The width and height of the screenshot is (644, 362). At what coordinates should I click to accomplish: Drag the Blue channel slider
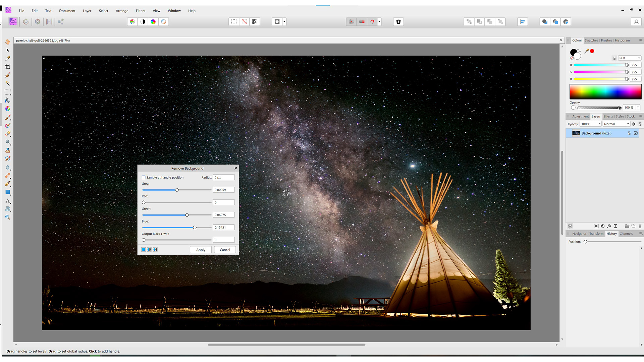pyautogui.click(x=195, y=227)
